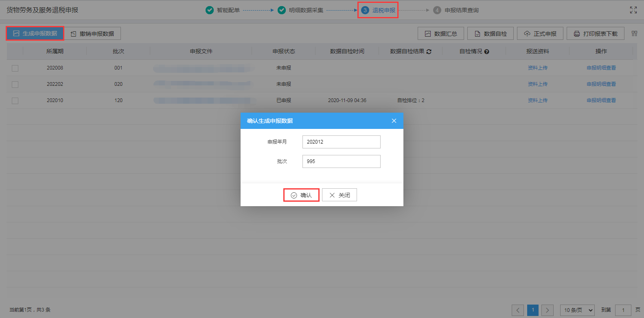Go to previous page arrow

(x=518, y=310)
